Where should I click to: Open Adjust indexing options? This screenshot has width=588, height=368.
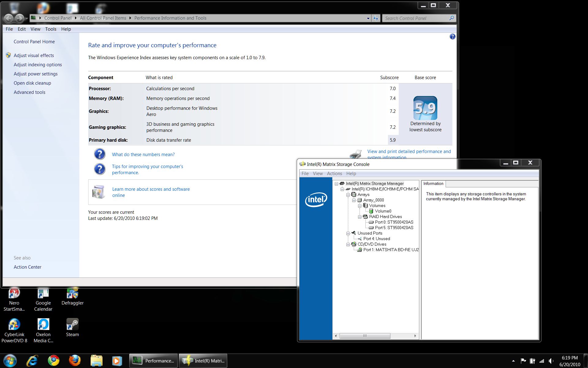click(x=38, y=65)
